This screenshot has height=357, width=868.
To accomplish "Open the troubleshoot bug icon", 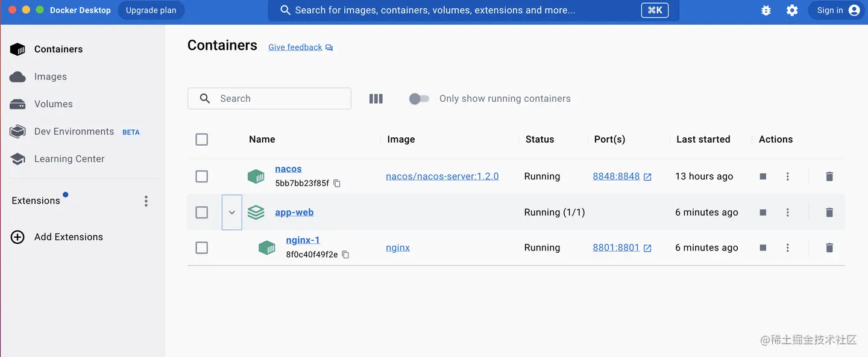I will tap(766, 10).
